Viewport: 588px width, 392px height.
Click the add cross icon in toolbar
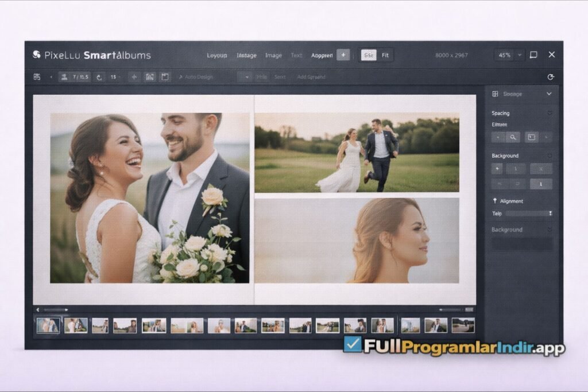tap(134, 77)
